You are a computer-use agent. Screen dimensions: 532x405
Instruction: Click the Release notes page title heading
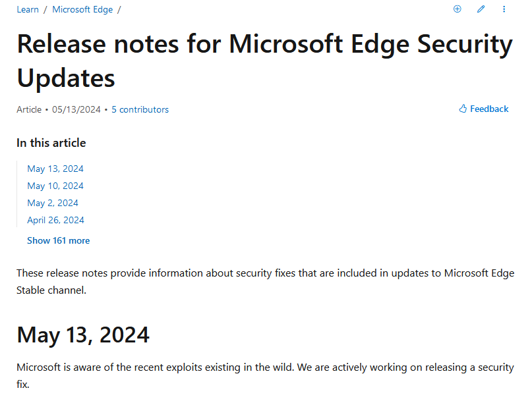(x=264, y=61)
